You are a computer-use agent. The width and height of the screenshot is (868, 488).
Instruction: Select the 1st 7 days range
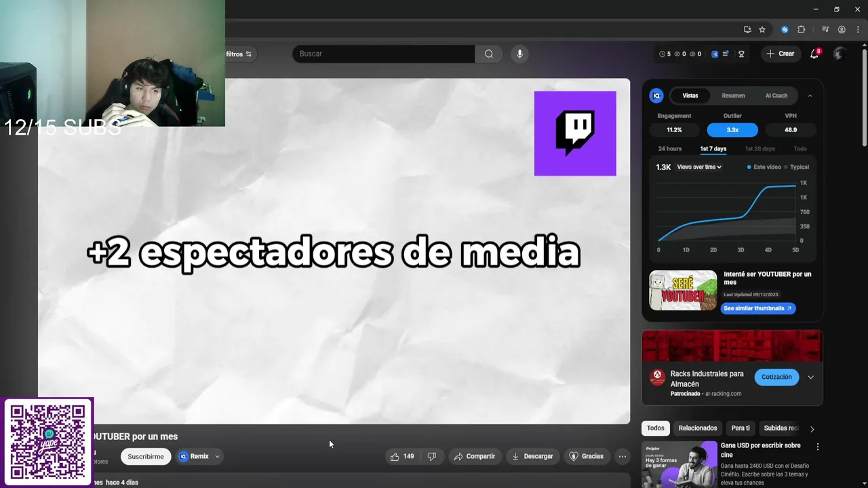pyautogui.click(x=713, y=148)
